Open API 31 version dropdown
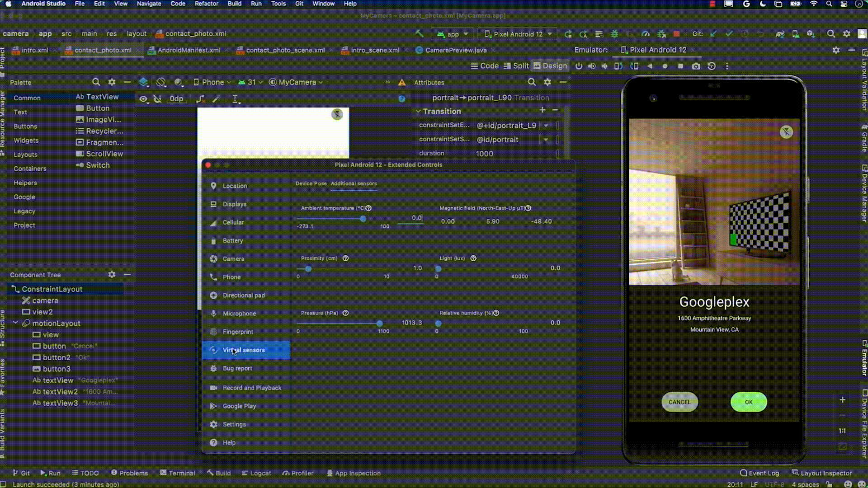The height and width of the screenshot is (488, 868). [250, 82]
